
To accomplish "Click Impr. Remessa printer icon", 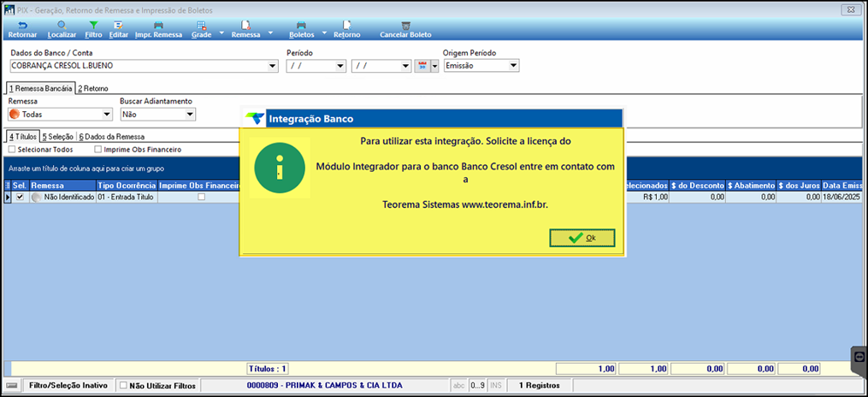I will (x=158, y=26).
